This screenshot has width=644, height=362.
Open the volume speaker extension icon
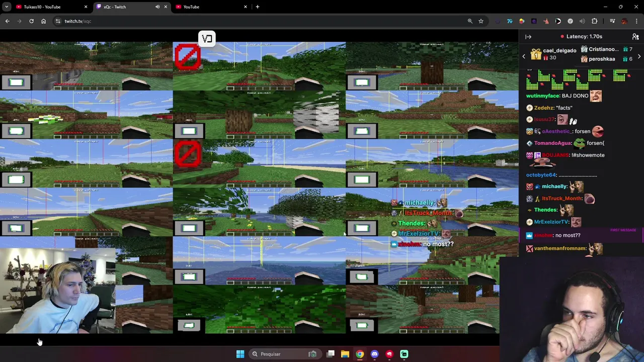582,21
